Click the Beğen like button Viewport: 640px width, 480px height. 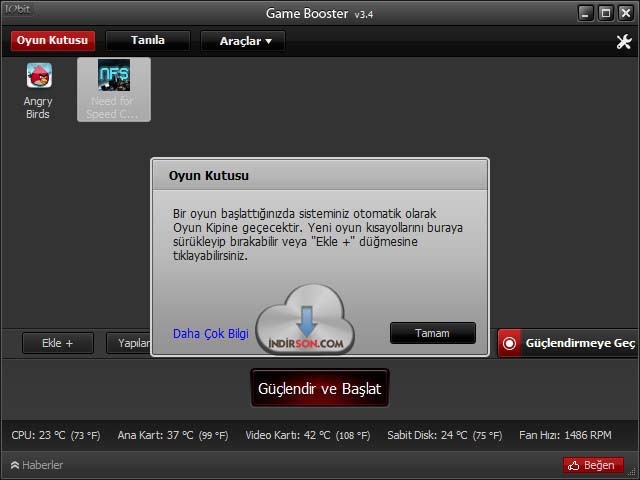point(593,465)
